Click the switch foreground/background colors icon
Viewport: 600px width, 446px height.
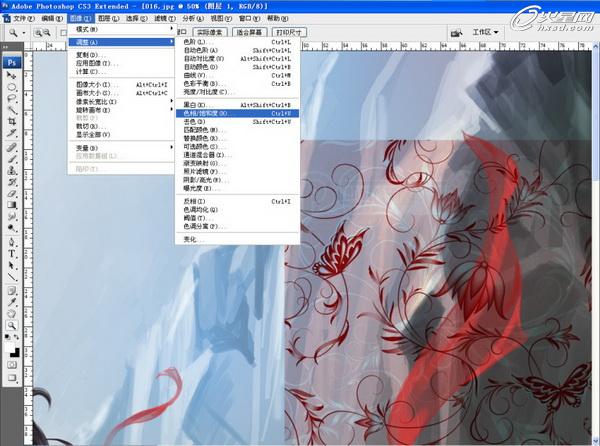pyautogui.click(x=16, y=337)
